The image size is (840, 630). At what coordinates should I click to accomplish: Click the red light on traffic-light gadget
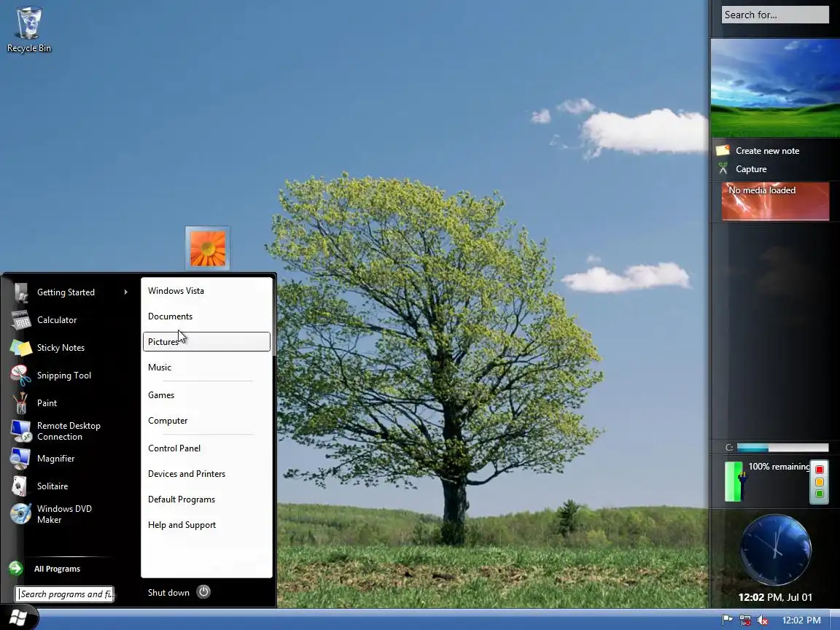click(819, 470)
